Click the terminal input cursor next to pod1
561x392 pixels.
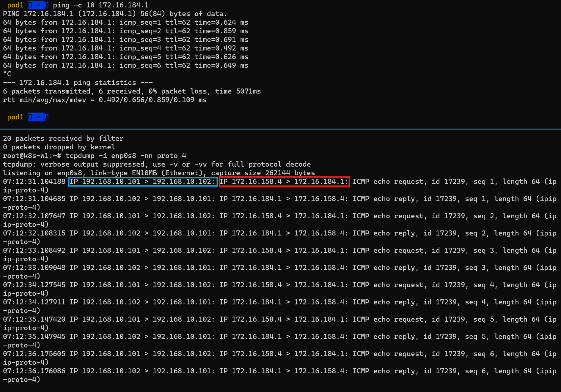point(53,117)
